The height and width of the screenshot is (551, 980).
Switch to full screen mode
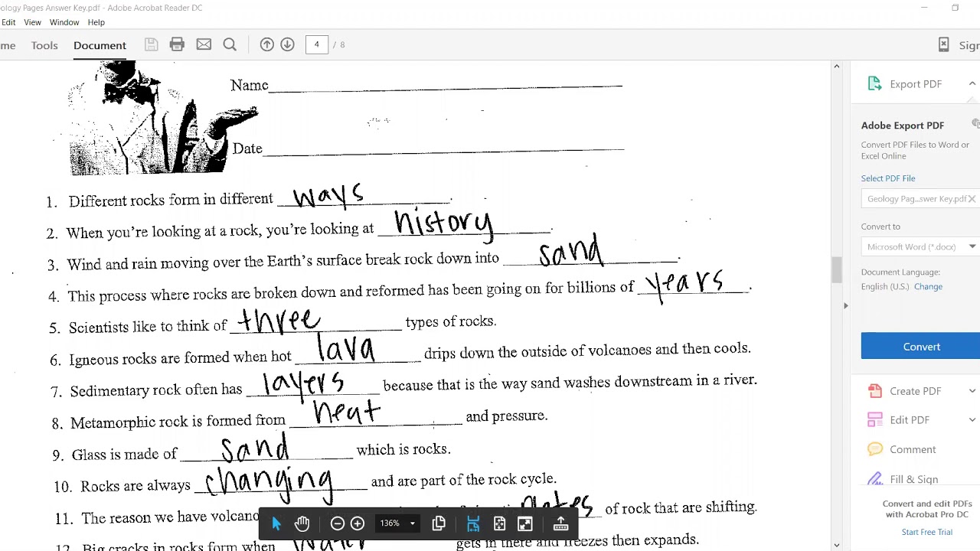coord(524,523)
